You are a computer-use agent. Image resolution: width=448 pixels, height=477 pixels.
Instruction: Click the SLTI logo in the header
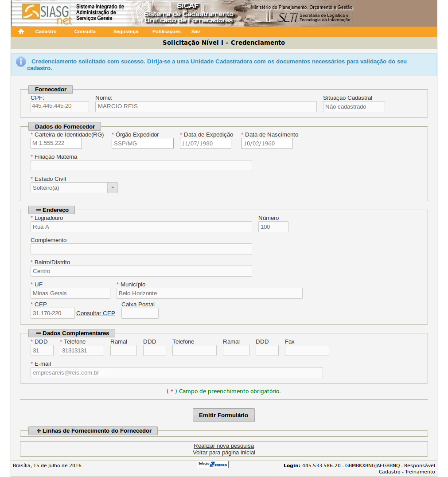tap(287, 18)
